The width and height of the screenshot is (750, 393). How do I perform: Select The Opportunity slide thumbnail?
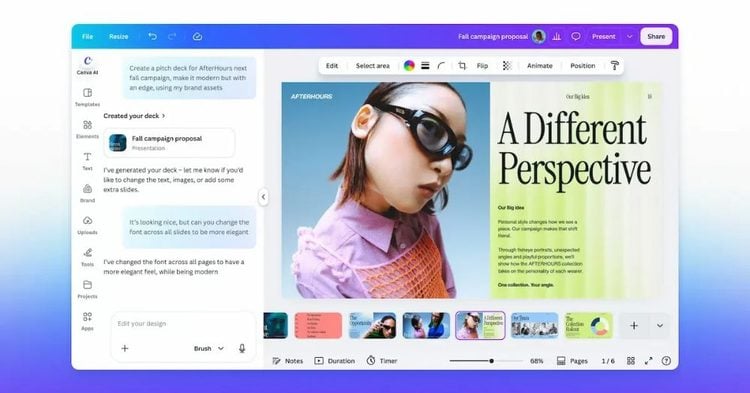pos(372,326)
